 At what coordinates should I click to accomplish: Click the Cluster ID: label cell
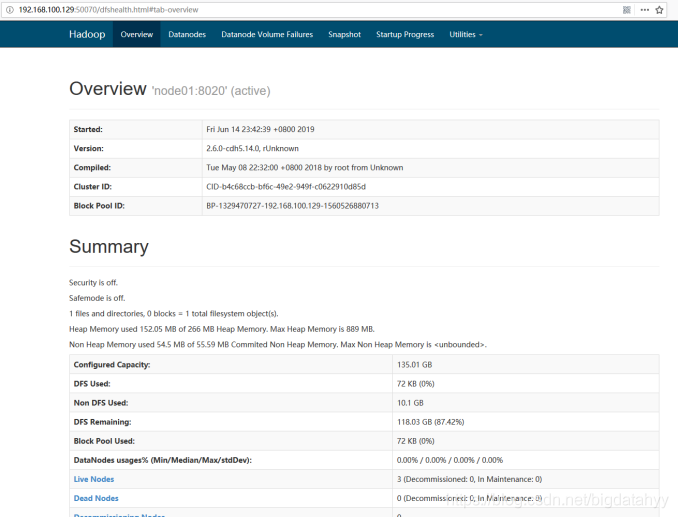pyautogui.click(x=136, y=186)
